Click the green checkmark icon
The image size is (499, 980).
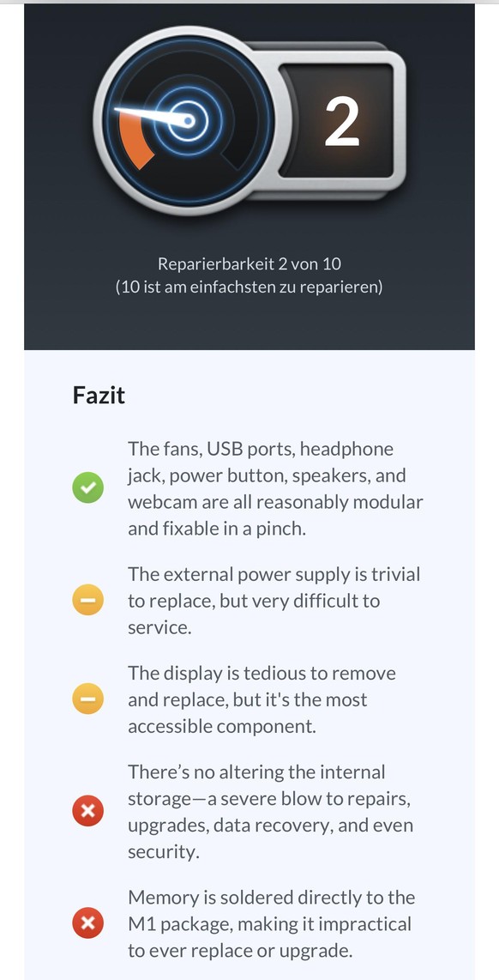pos(88,488)
